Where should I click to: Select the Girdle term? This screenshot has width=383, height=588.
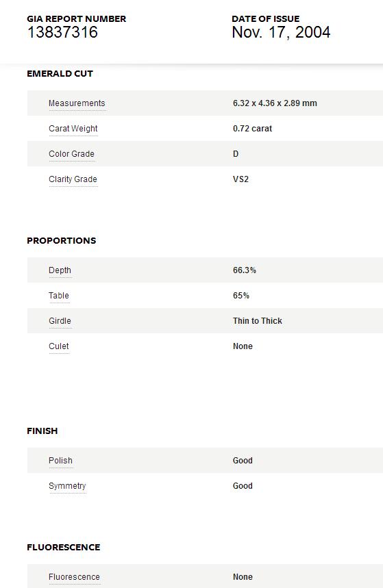click(x=60, y=321)
